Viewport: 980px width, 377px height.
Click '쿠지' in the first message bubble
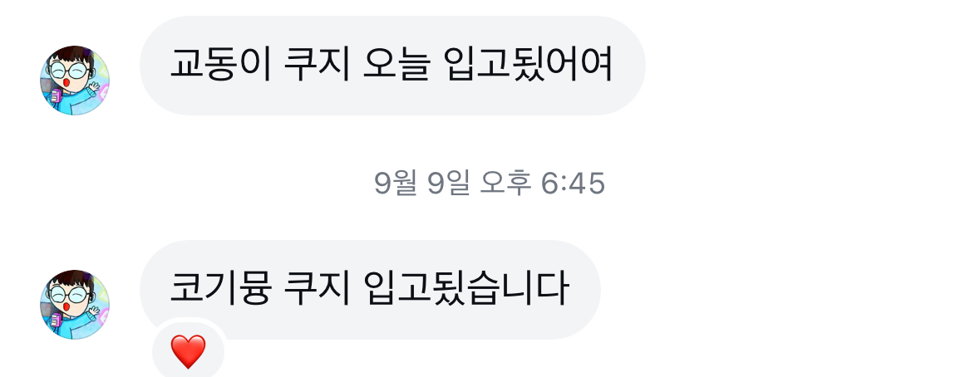(x=317, y=65)
